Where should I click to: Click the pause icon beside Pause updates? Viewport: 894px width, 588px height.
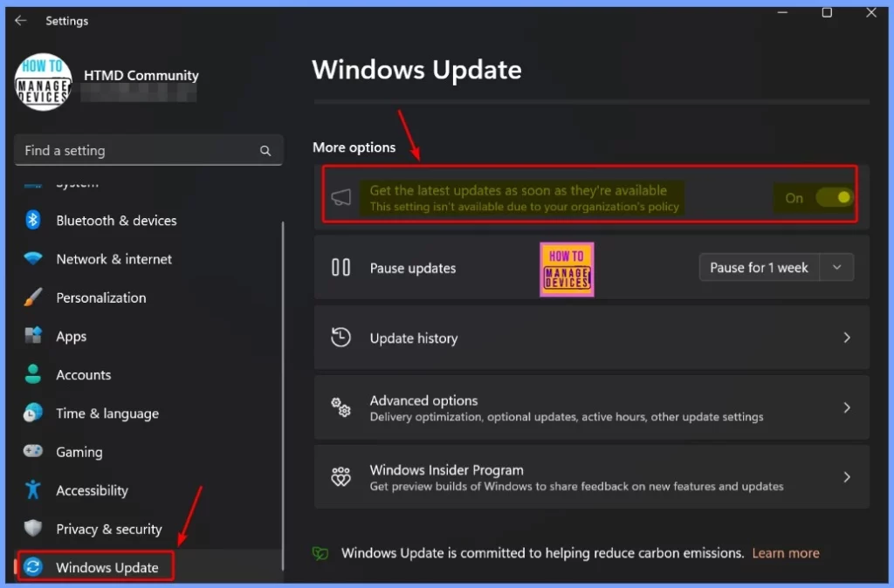[341, 267]
